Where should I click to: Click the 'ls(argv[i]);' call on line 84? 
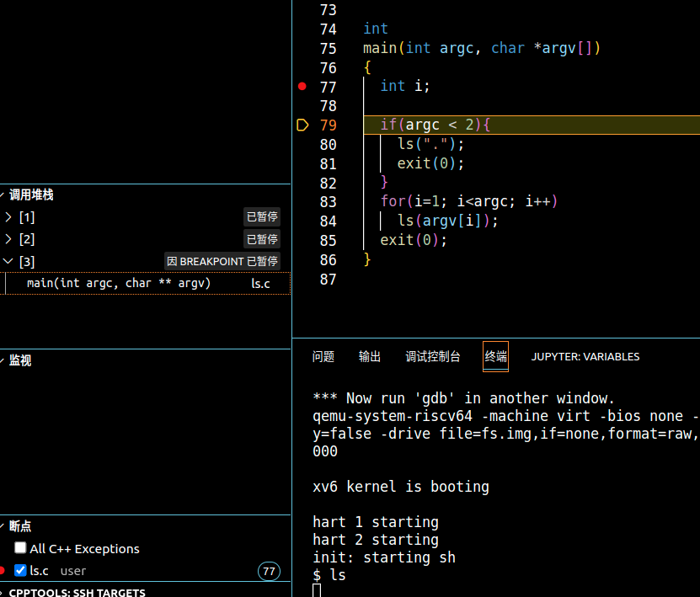[x=448, y=221]
